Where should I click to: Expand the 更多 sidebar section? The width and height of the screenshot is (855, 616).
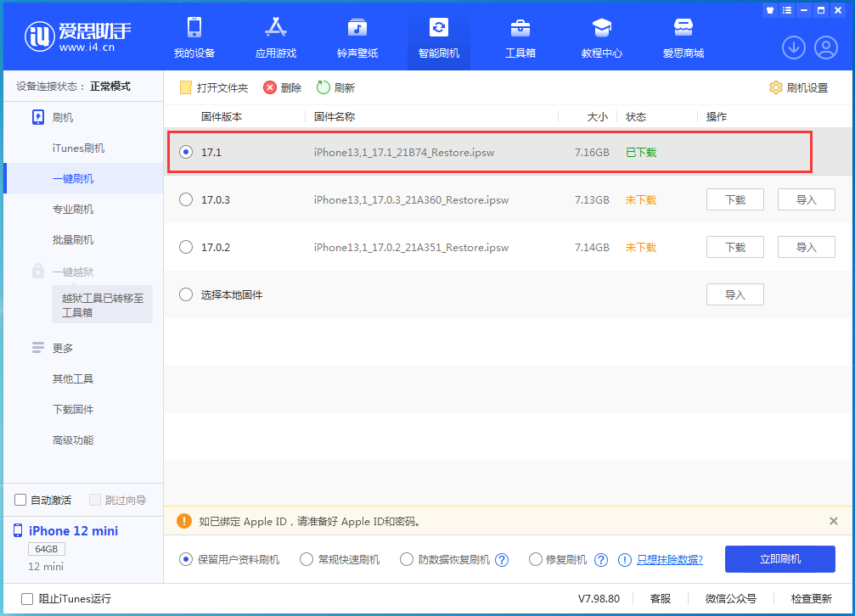click(62, 348)
